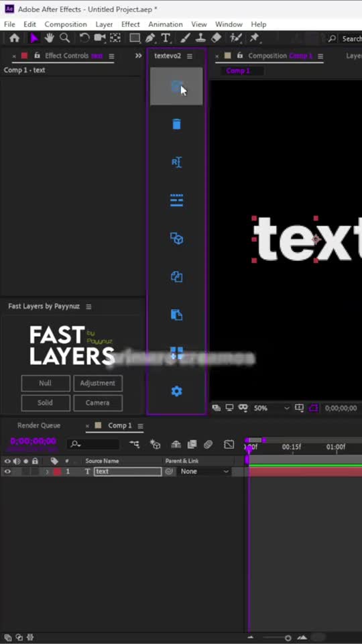Expand the text layer properties

[x=47, y=472]
